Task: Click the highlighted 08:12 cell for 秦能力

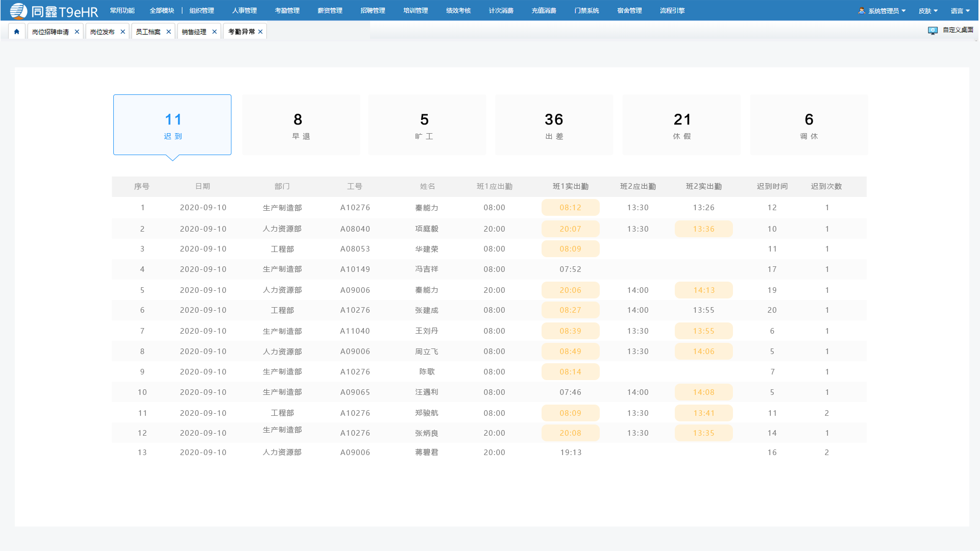Action: (x=571, y=208)
